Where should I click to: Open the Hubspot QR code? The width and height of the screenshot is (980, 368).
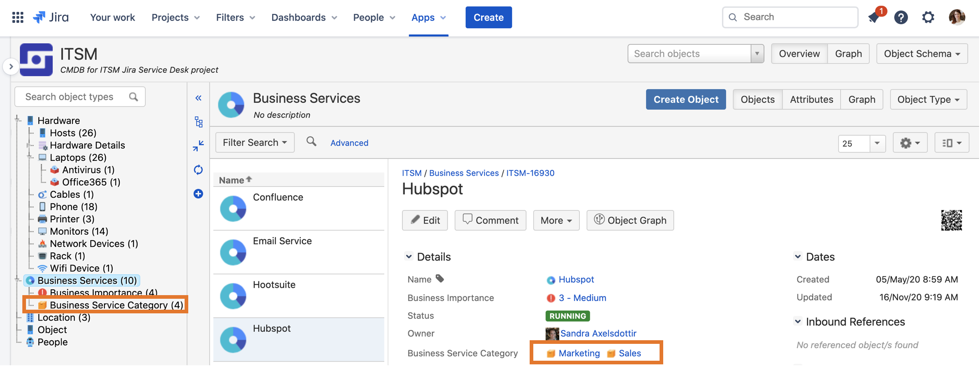coord(951,220)
